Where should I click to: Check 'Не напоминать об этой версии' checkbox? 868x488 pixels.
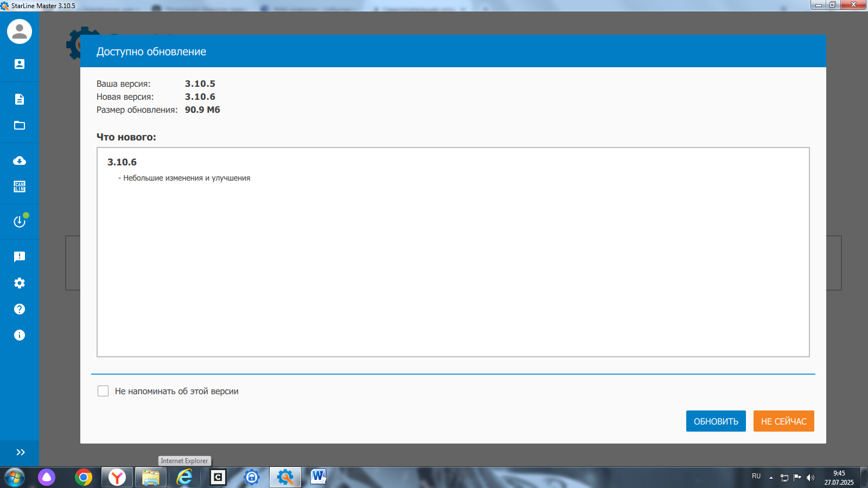pyautogui.click(x=103, y=391)
